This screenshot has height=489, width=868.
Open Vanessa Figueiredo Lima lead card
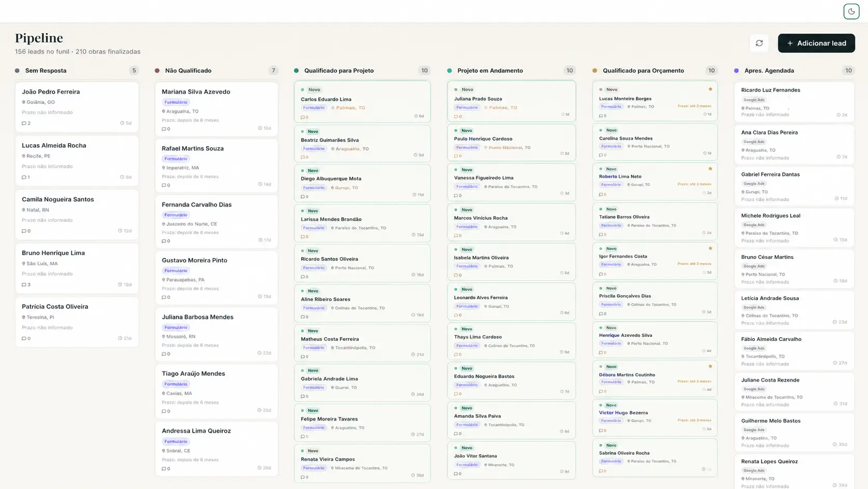511,182
